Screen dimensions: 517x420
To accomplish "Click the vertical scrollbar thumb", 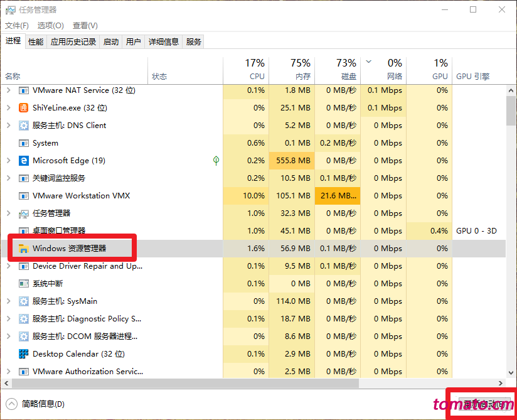I will coord(511,111).
